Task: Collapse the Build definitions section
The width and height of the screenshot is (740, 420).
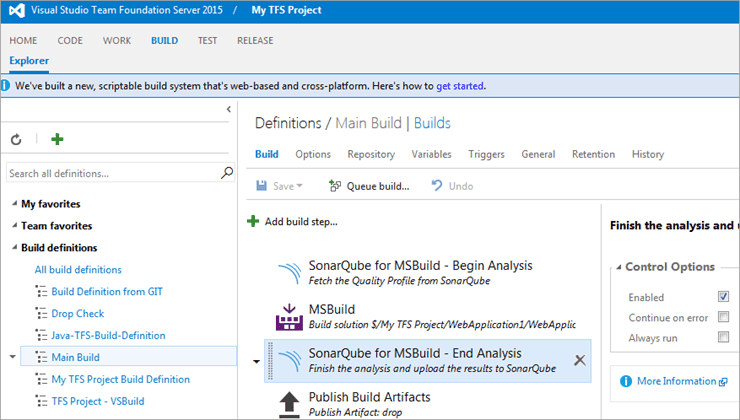Action: (x=15, y=247)
